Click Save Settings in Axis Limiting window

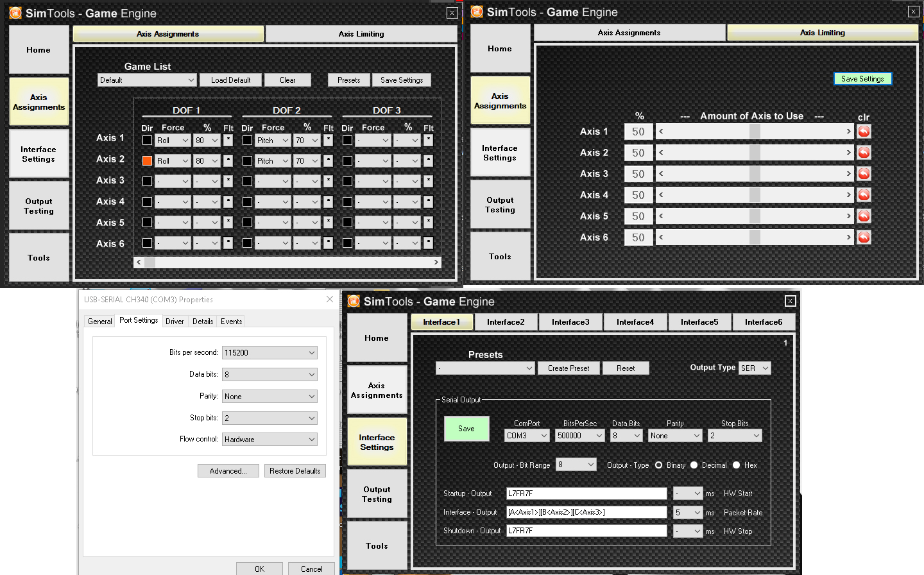coord(862,79)
